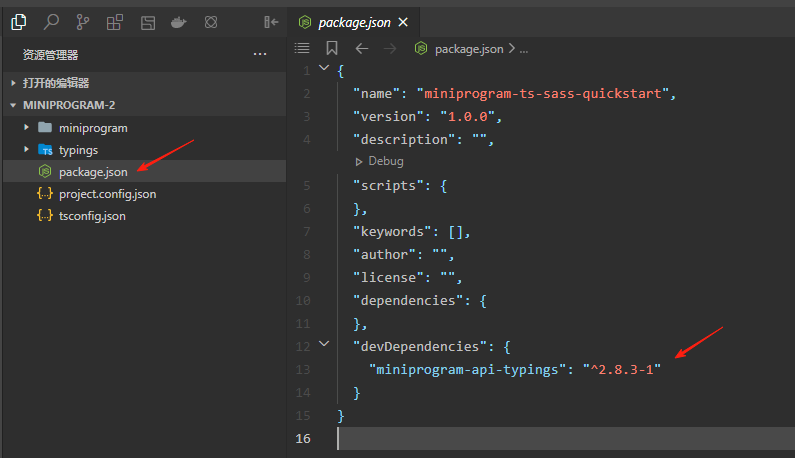Click the 资源管理器 panel title
795x458 pixels.
50,54
